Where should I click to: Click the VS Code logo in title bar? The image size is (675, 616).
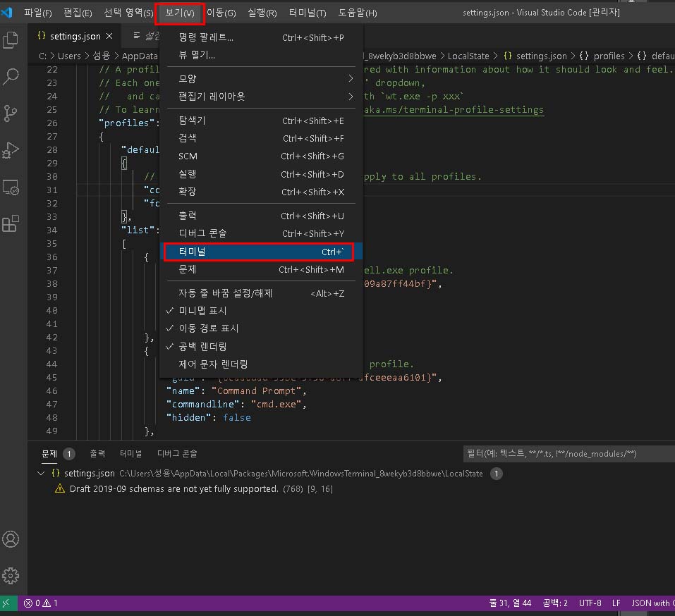coord(7,13)
